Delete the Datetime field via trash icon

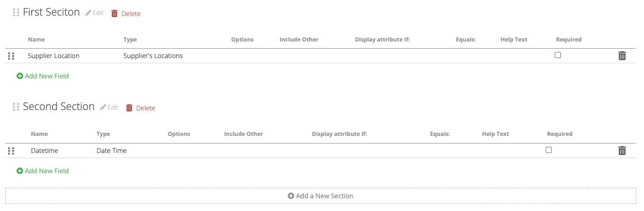click(x=622, y=151)
